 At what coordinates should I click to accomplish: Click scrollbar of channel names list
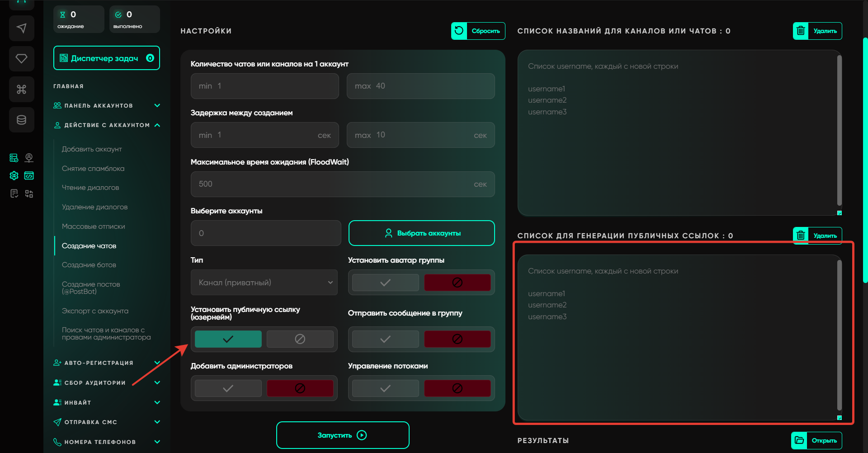839,131
